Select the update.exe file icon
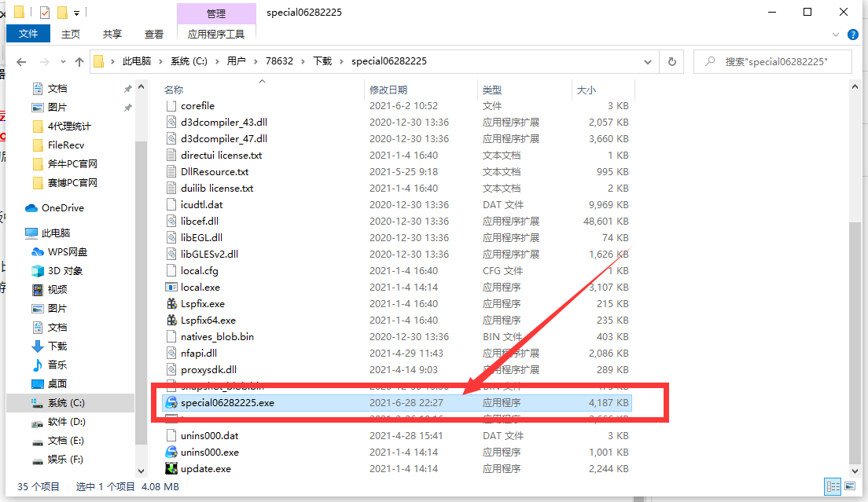The width and height of the screenshot is (868, 502). point(171,469)
